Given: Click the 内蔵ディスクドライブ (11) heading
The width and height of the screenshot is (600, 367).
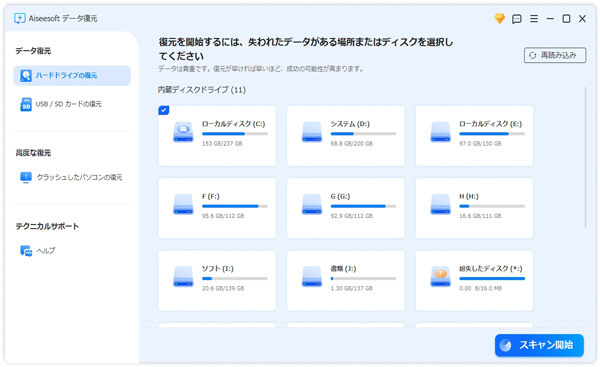Looking at the screenshot, I should pyautogui.click(x=202, y=90).
